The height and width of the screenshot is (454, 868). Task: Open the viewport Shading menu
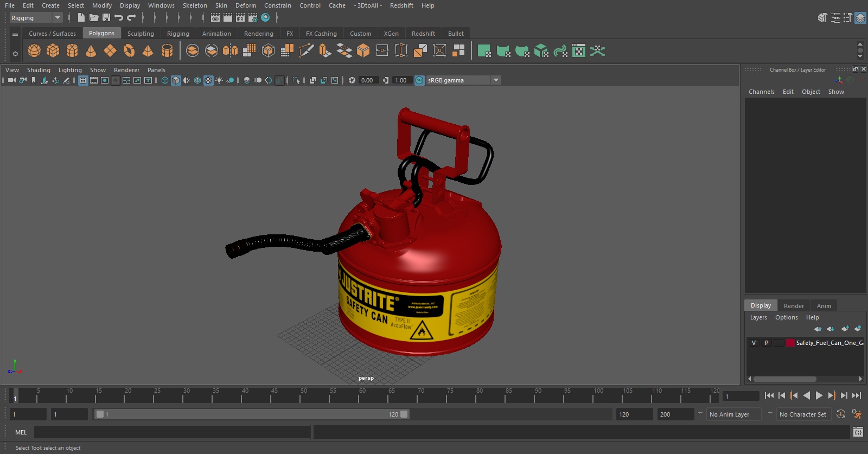[39, 70]
